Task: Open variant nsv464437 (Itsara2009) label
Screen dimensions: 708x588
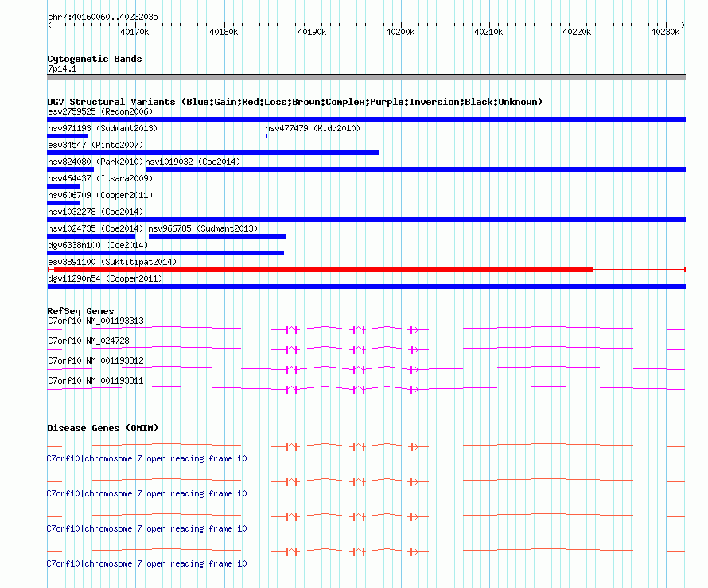Action: click(100, 178)
